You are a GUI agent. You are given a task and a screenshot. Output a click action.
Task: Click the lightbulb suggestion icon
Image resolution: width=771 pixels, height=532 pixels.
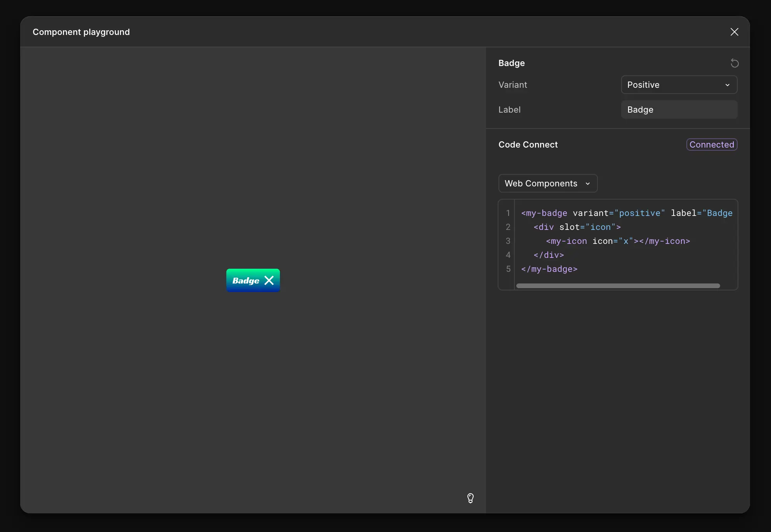[470, 498]
